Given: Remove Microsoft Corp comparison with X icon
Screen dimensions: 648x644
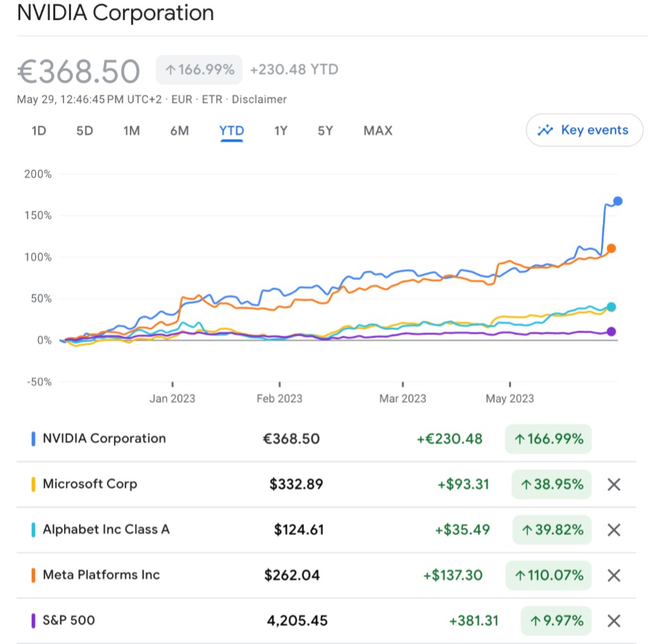Looking at the screenshot, I should pyautogui.click(x=613, y=485).
